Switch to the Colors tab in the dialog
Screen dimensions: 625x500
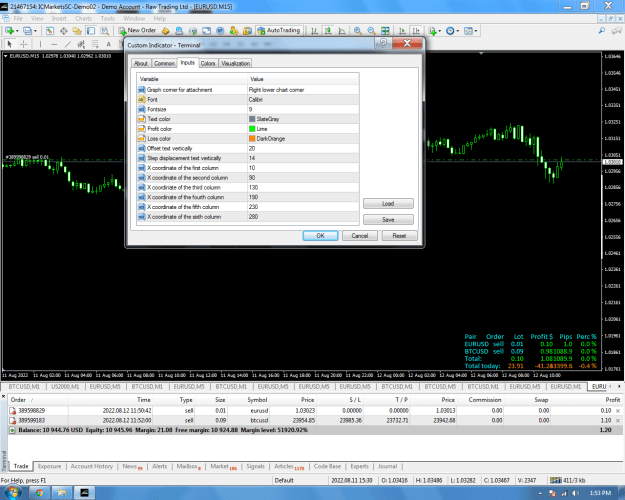[x=208, y=63]
